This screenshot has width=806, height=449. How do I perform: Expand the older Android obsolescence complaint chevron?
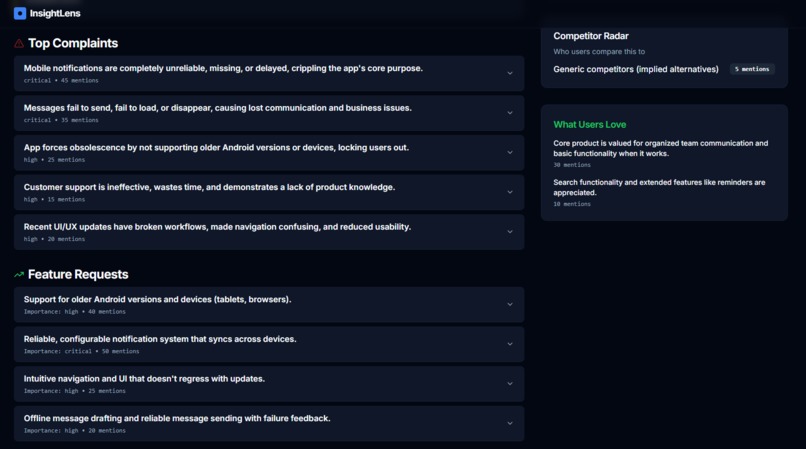pyautogui.click(x=510, y=152)
